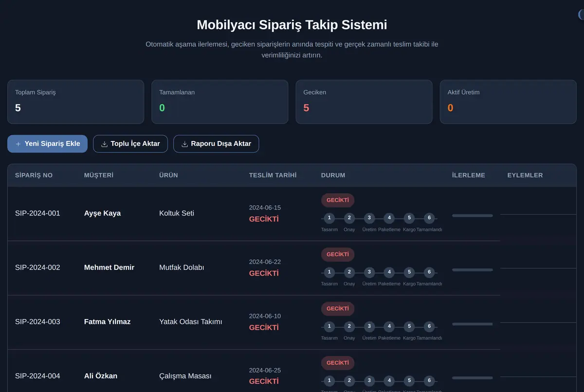This screenshot has width=584, height=392.
Task: Click GECİKTİ status badge for SIP-2024-003
Action: click(x=338, y=309)
